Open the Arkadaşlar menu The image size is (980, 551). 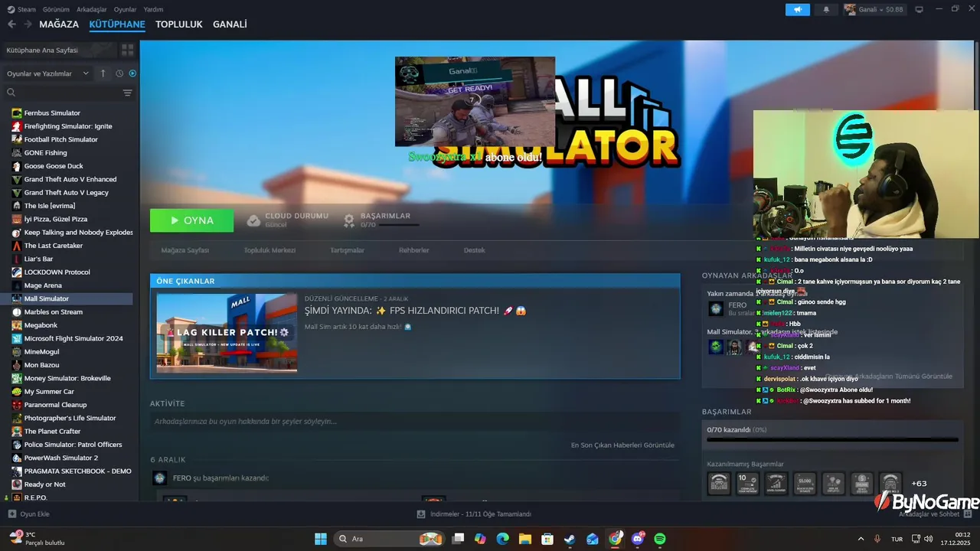click(x=92, y=9)
